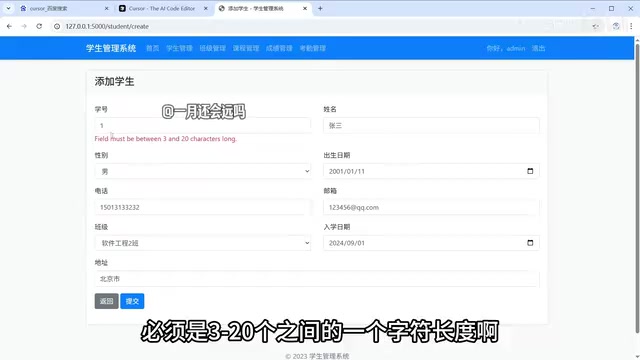Click the address bar URL

pyautogui.click(x=107, y=26)
